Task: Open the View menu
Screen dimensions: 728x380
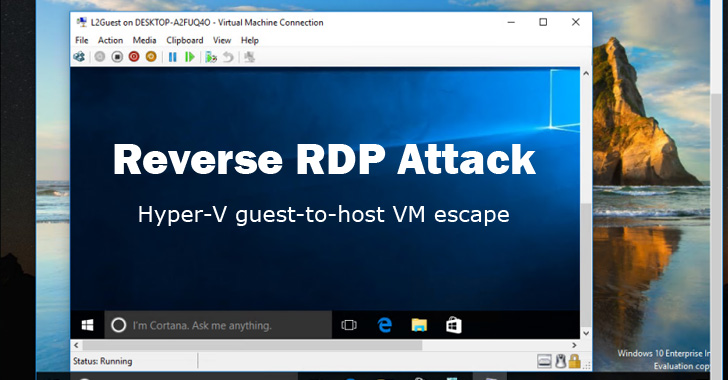Action: click(222, 40)
